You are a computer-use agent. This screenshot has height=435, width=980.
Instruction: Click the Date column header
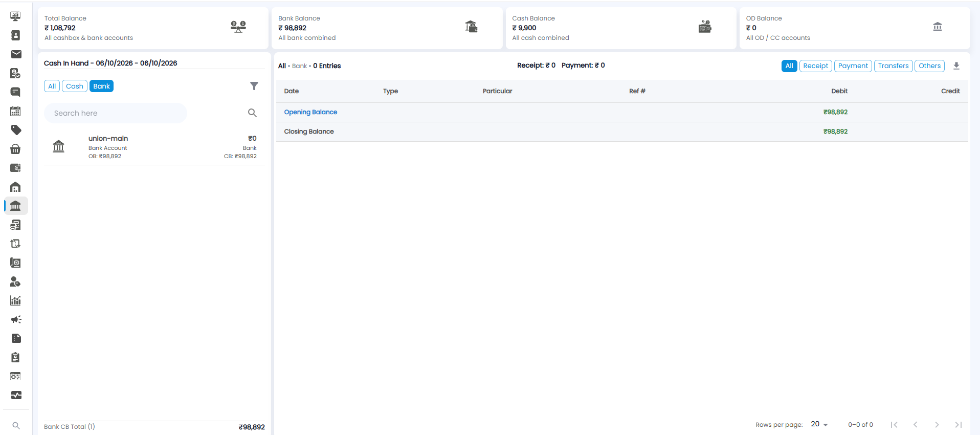pyautogui.click(x=292, y=91)
